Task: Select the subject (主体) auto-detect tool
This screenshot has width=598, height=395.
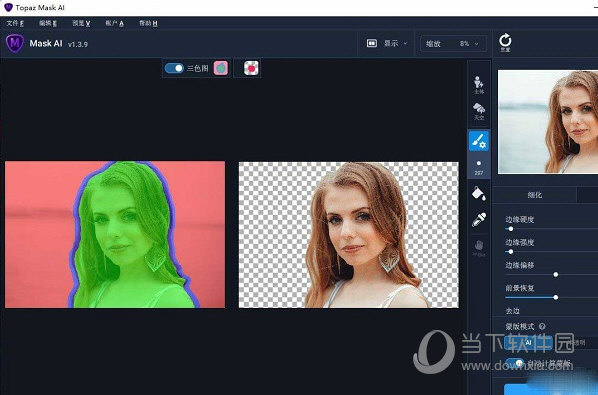Action: pyautogui.click(x=479, y=85)
